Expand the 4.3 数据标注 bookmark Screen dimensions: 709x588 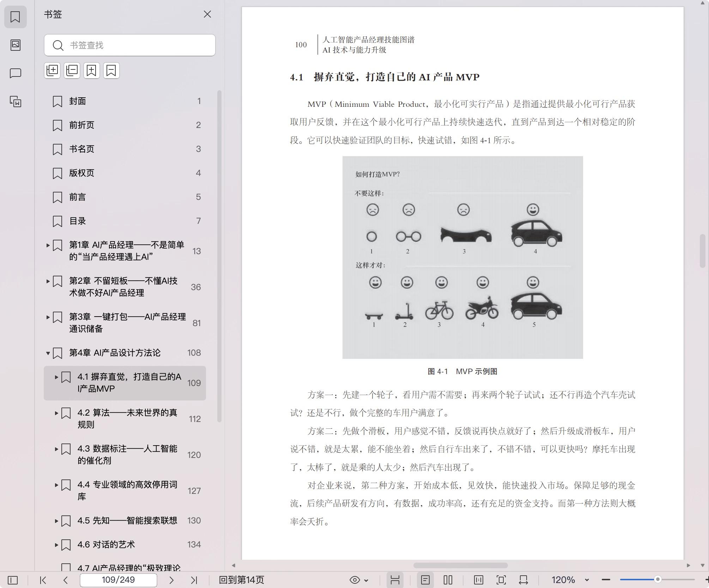point(56,449)
